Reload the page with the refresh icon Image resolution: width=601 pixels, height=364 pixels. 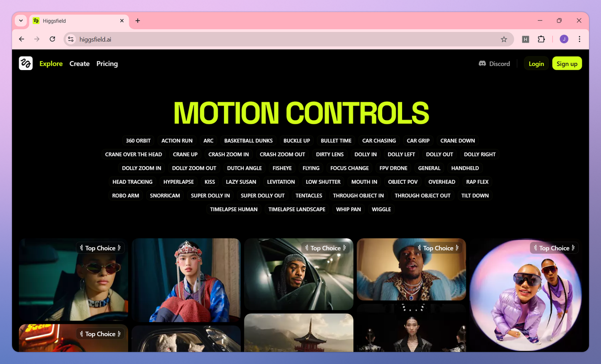[x=52, y=39]
